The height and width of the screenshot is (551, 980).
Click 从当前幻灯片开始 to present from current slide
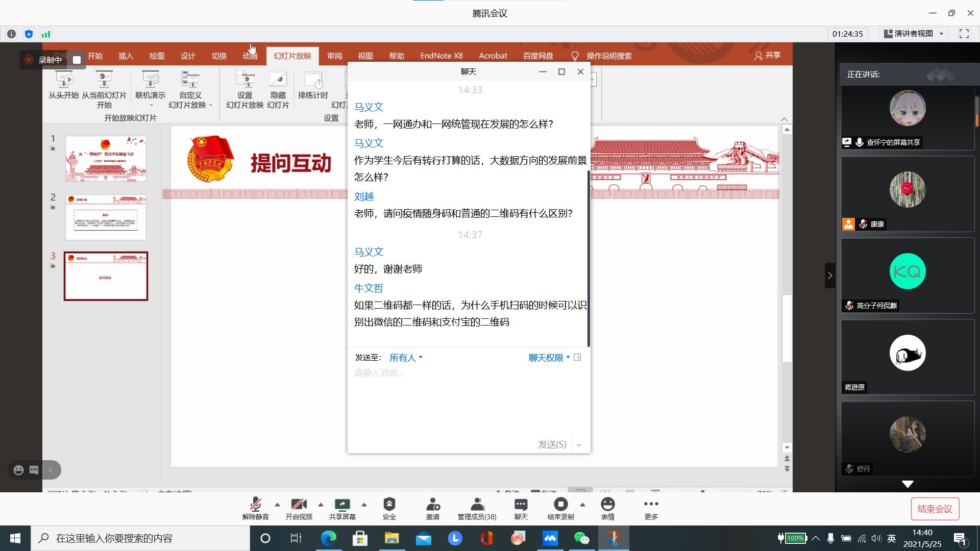pyautogui.click(x=105, y=92)
